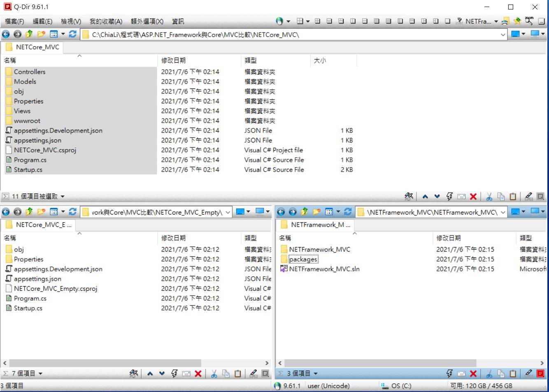Image resolution: width=549 pixels, height=392 pixels.
Task: Click the lightning bolt icon in the bottom-right pane toolbar
Action: (x=449, y=373)
